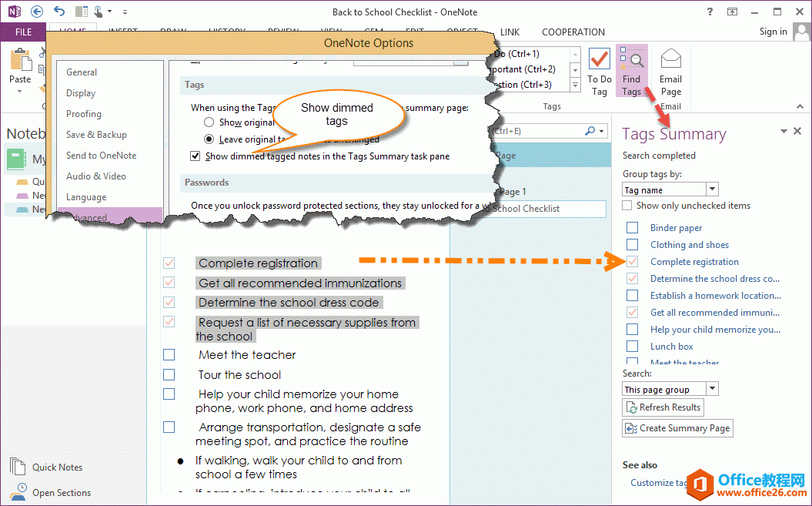This screenshot has height=506, width=812.
Task: Switch to full page view icon
Action: 732,12
